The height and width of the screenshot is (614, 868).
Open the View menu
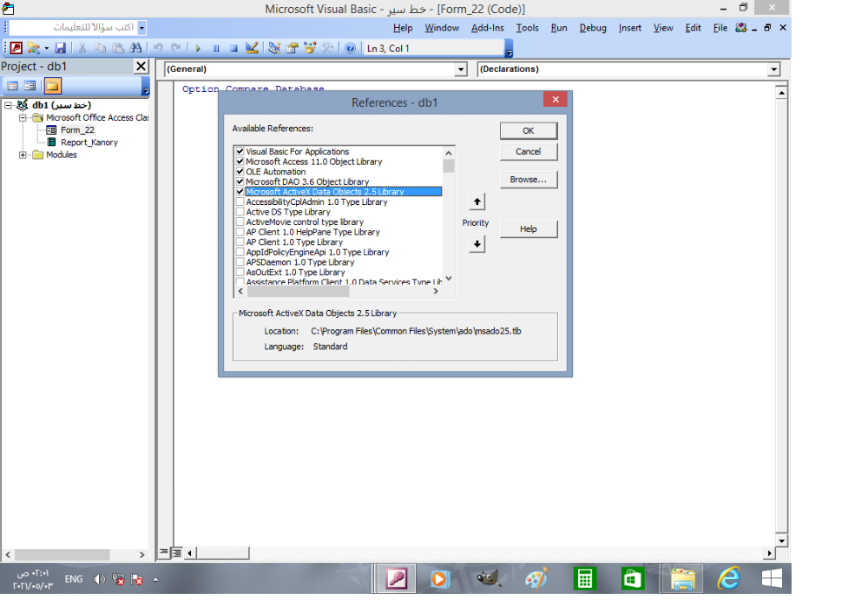click(663, 28)
